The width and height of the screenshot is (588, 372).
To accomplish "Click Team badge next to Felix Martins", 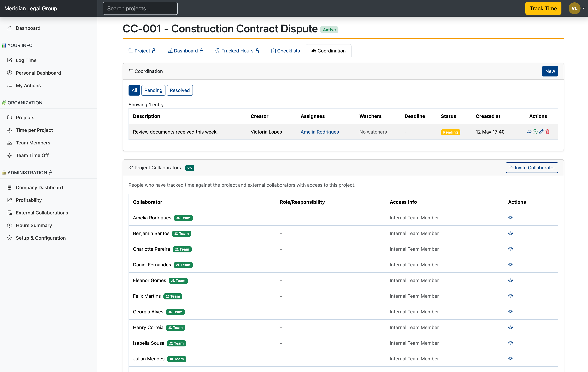I will pyautogui.click(x=173, y=296).
